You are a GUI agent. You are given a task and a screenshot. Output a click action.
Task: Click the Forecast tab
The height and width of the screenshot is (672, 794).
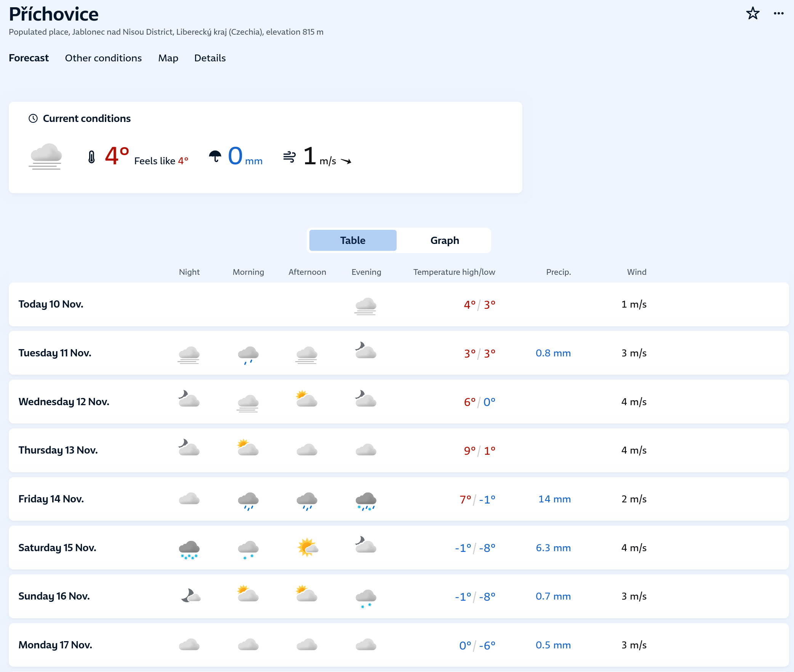click(29, 58)
